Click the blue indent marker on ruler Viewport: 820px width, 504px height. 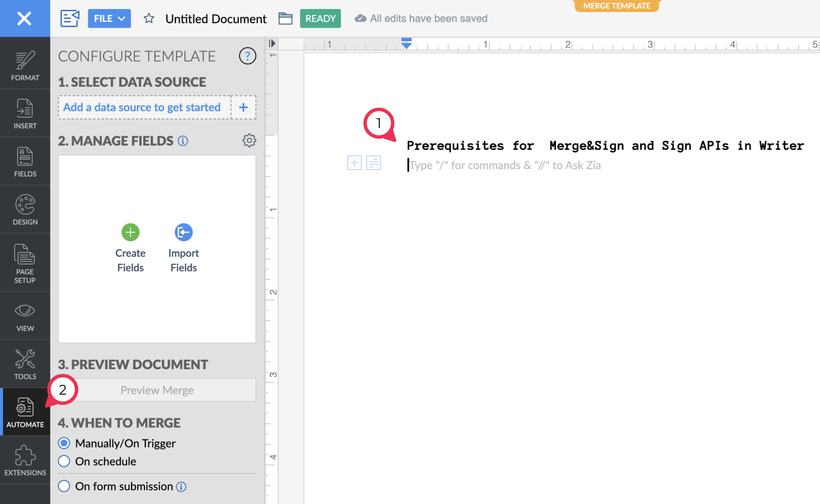pos(406,43)
